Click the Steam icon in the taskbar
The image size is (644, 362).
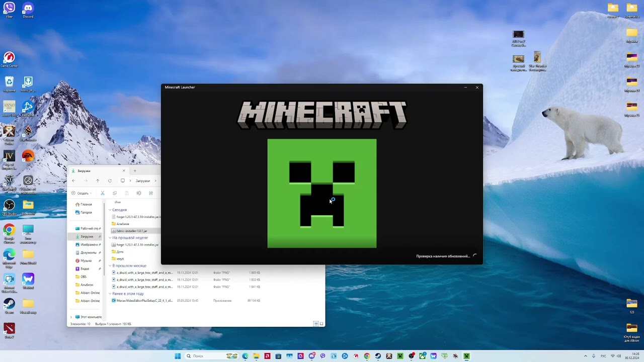(x=378, y=356)
